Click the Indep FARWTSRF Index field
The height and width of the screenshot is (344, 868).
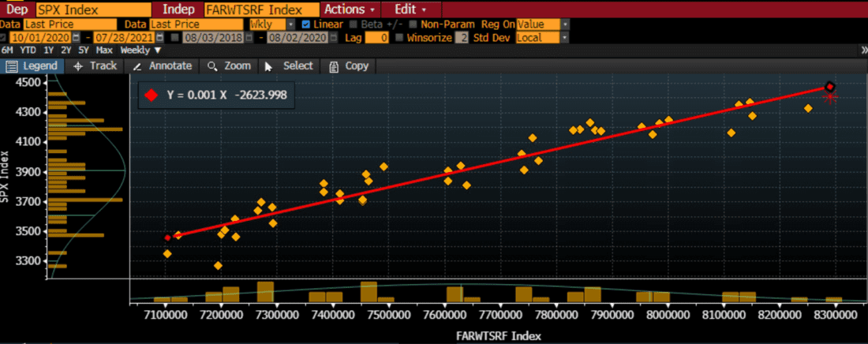pyautogui.click(x=262, y=9)
